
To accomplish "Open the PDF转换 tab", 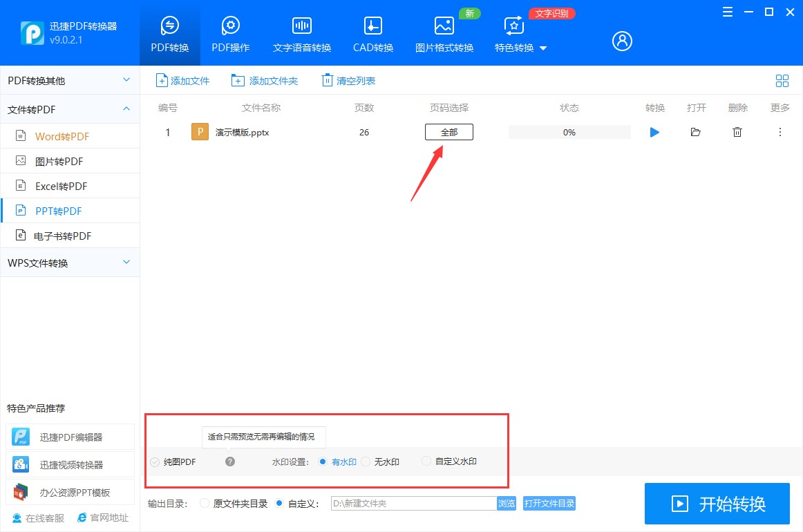I will click(x=169, y=34).
